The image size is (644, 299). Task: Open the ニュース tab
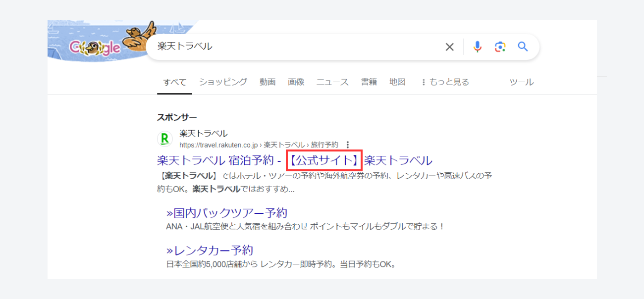click(332, 82)
